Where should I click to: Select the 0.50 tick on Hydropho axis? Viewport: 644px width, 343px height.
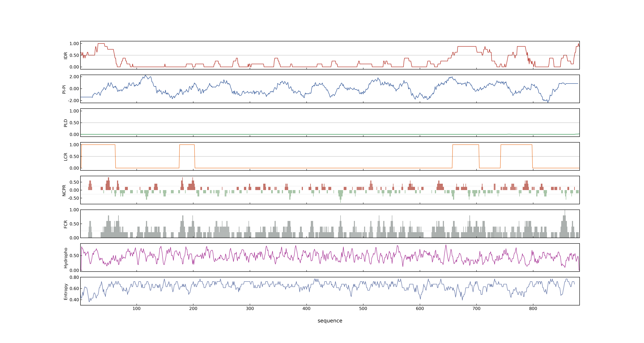coord(74,256)
